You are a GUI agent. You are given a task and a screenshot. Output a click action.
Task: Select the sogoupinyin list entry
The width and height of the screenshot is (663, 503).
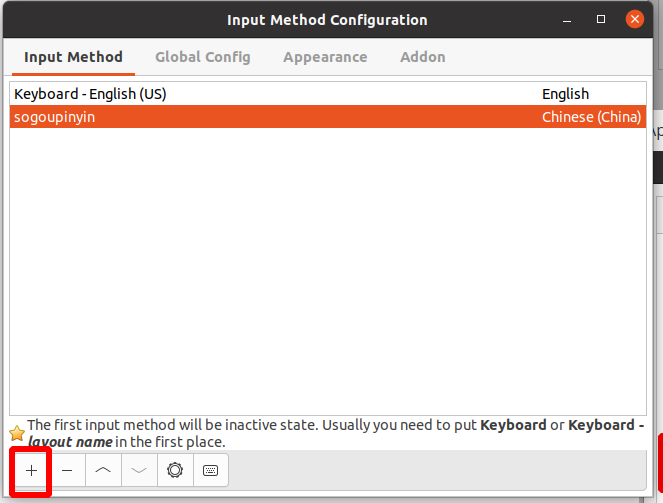tap(328, 117)
